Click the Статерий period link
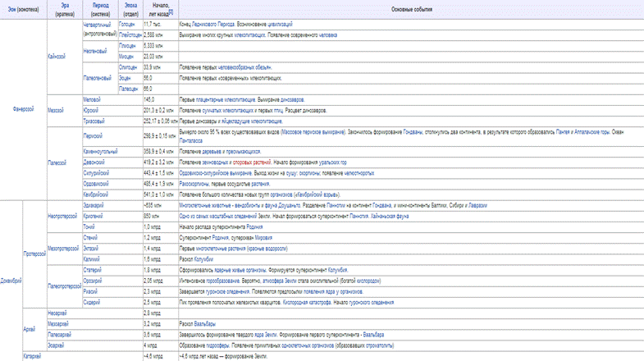Image resolution: width=644 pixels, height=361 pixels. [92, 270]
